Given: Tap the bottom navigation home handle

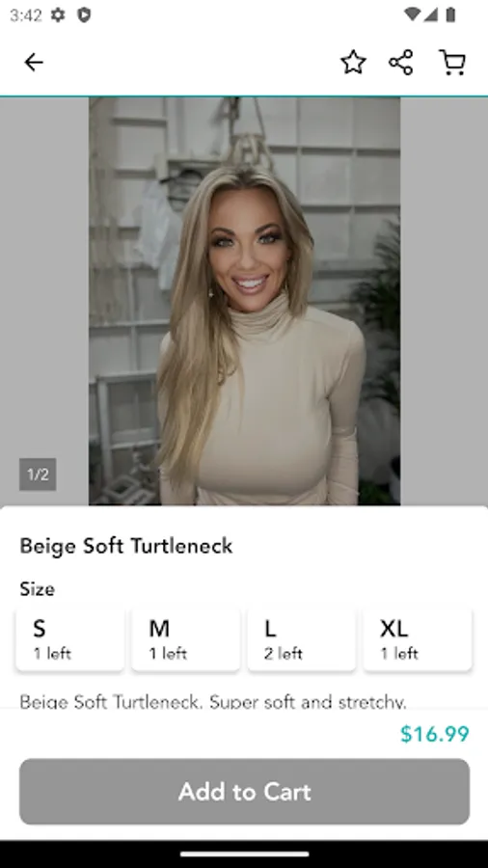Looking at the screenshot, I should point(244,854).
